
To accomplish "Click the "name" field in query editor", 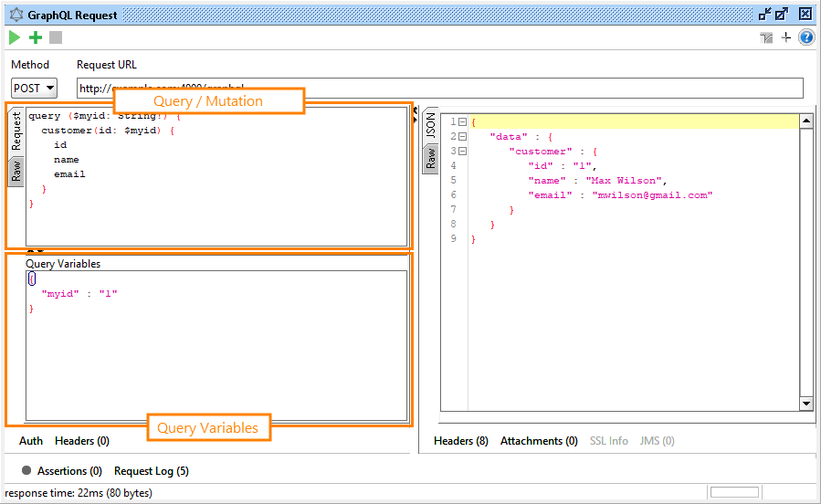I will point(66,160).
